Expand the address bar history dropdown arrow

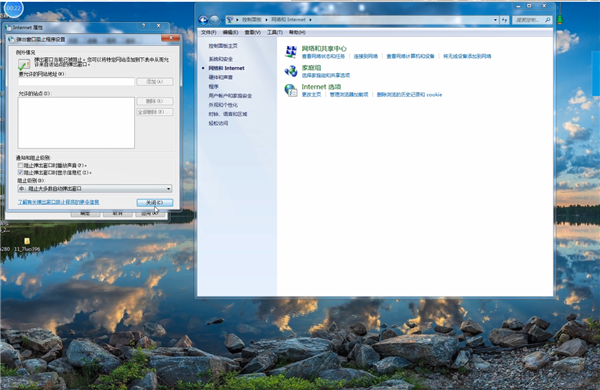pyautogui.click(x=496, y=20)
